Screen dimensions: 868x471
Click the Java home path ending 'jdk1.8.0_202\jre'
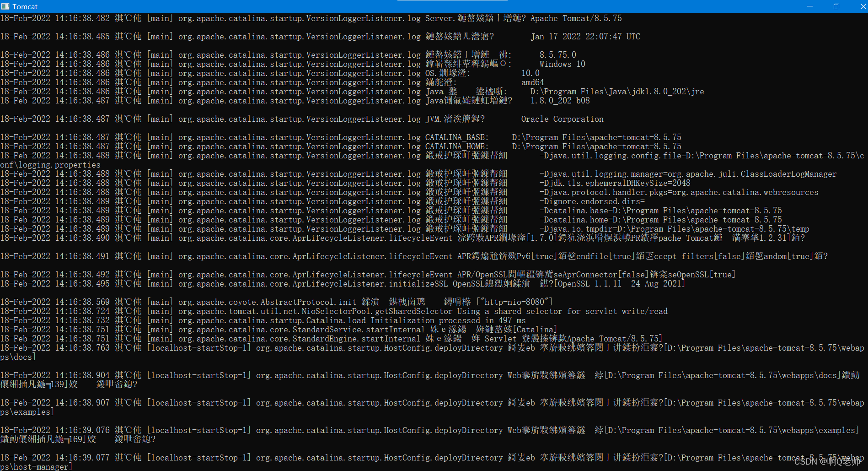pos(617,92)
